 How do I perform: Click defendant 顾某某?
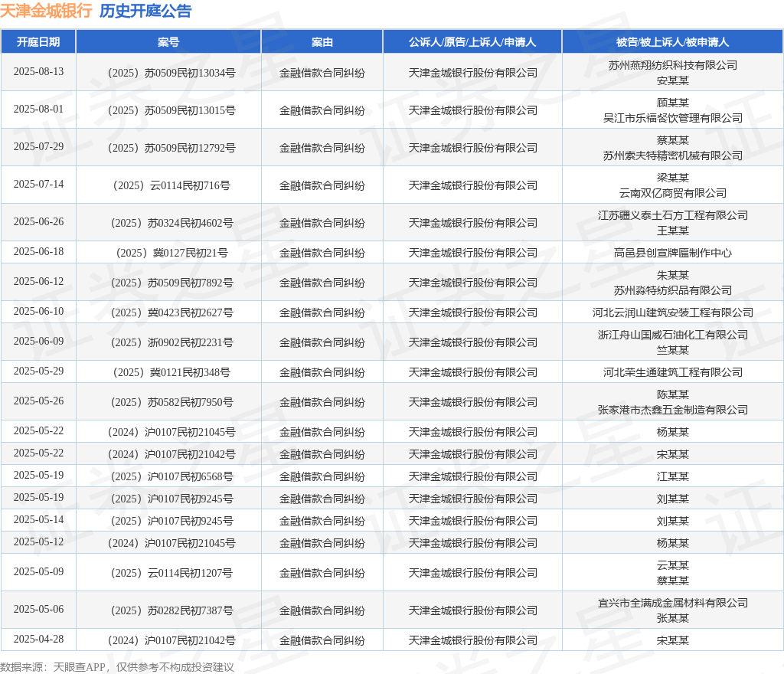click(672, 103)
